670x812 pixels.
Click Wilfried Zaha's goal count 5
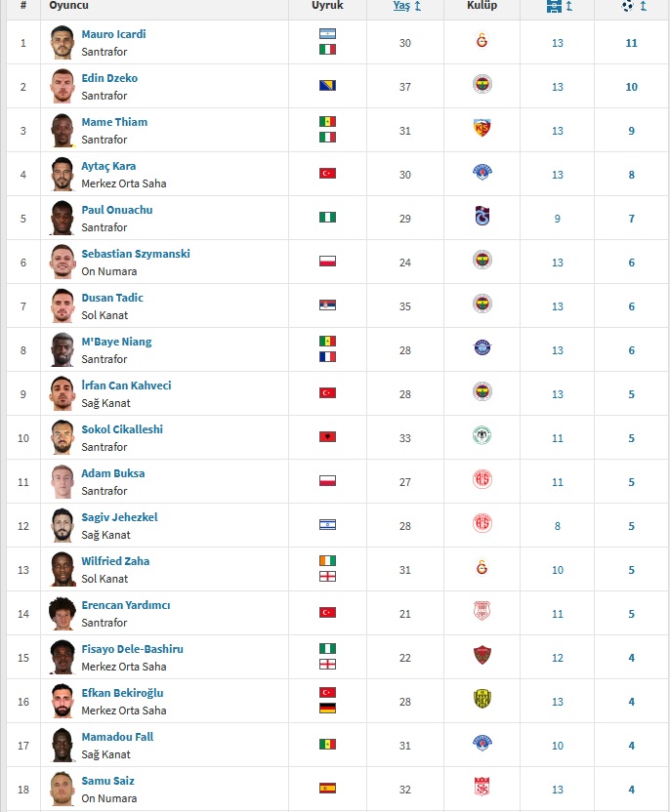click(x=631, y=570)
